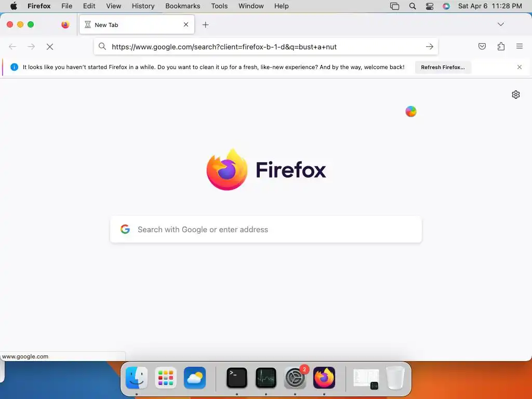The height and width of the screenshot is (399, 532).
Task: Click Search with Google or enter address box
Action: [266, 229]
